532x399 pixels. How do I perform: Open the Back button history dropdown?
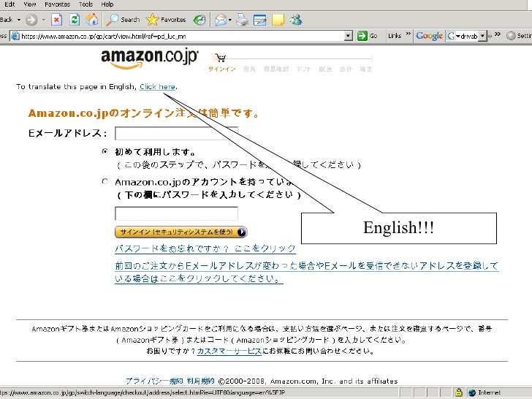19,20
